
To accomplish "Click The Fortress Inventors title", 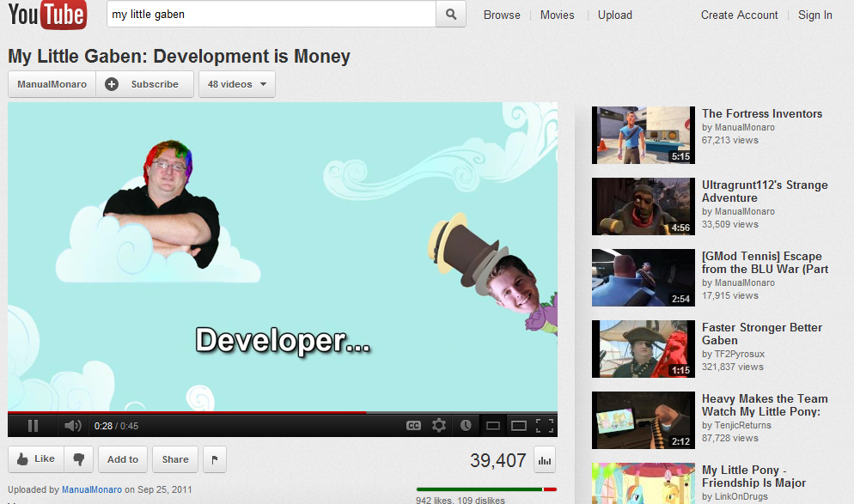I will pyautogui.click(x=762, y=113).
